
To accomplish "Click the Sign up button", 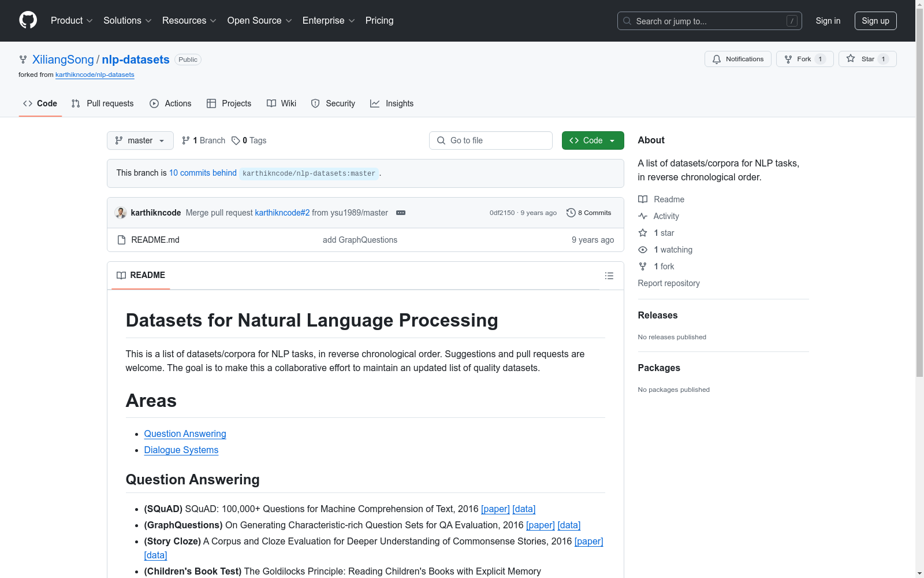I will click(875, 21).
